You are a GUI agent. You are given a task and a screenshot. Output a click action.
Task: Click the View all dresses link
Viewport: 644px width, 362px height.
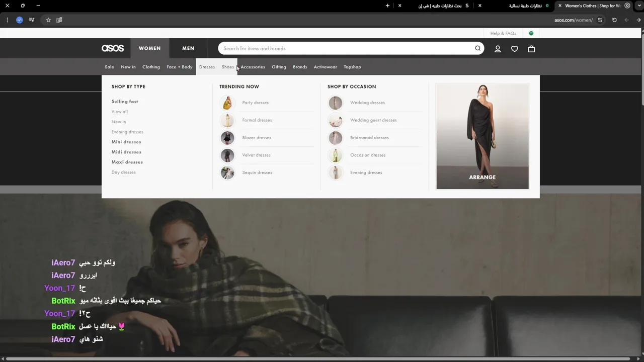120,112
